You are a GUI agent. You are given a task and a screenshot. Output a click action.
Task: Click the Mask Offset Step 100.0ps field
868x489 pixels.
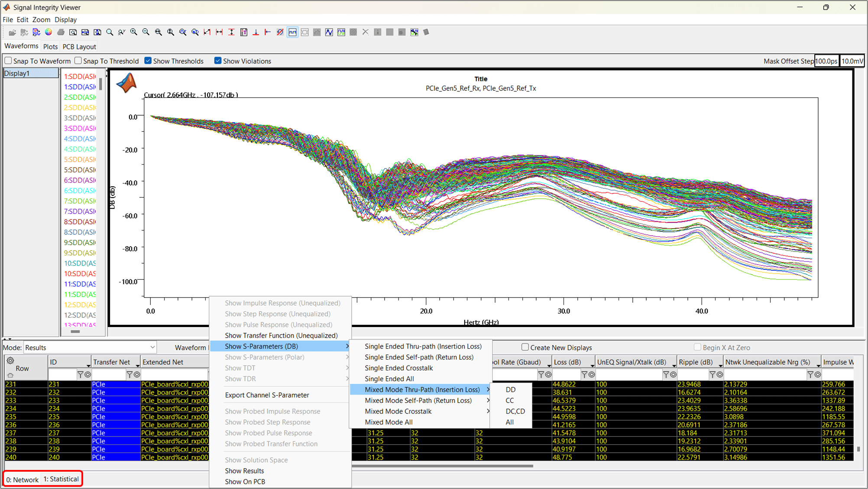point(826,61)
